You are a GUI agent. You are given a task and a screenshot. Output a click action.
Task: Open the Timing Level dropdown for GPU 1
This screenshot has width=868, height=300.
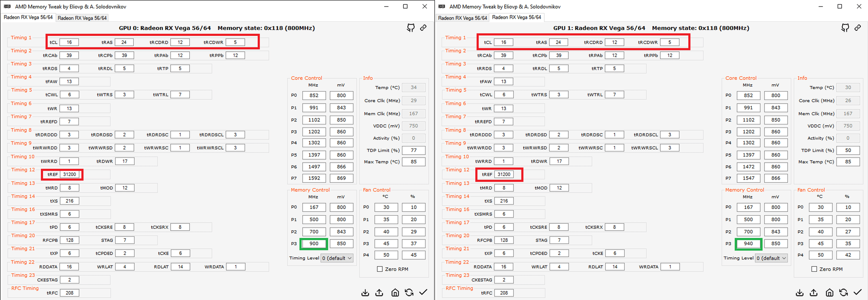point(771,258)
